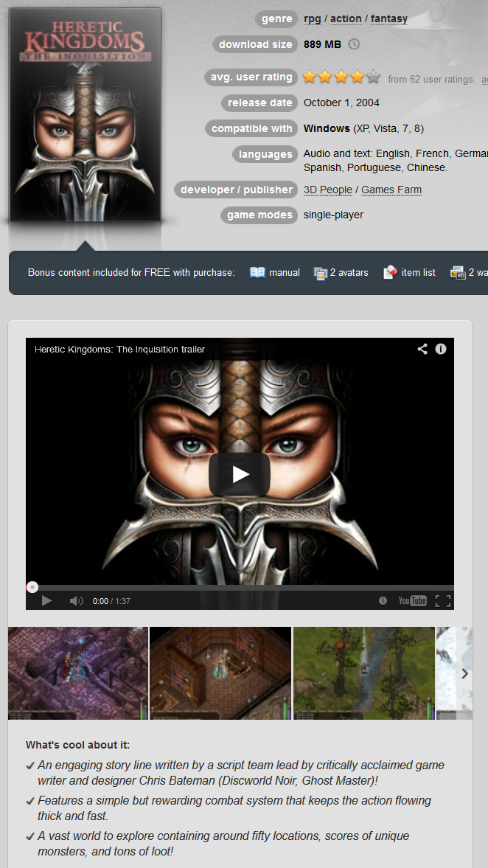The width and height of the screenshot is (488, 868).
Task: Click the item list bonus icon
Action: point(390,272)
